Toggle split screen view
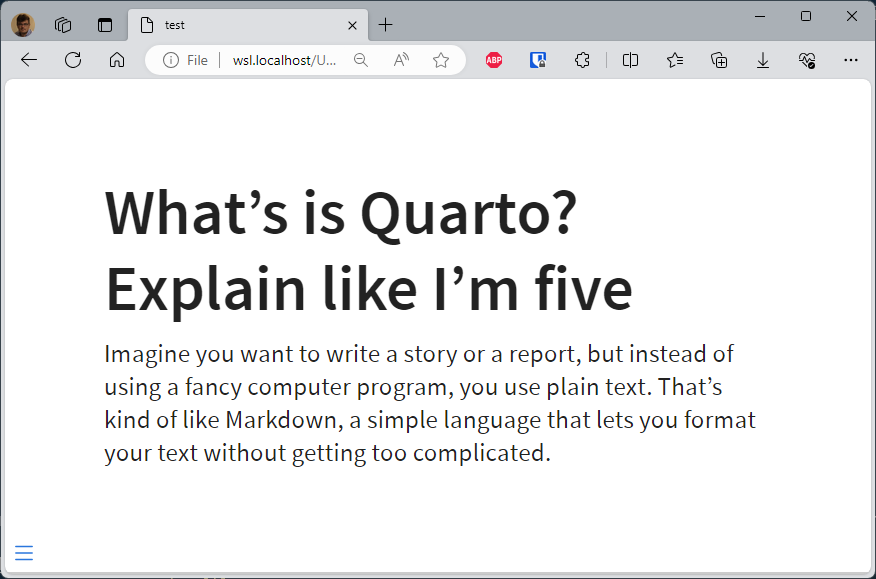The image size is (876, 579). click(630, 60)
